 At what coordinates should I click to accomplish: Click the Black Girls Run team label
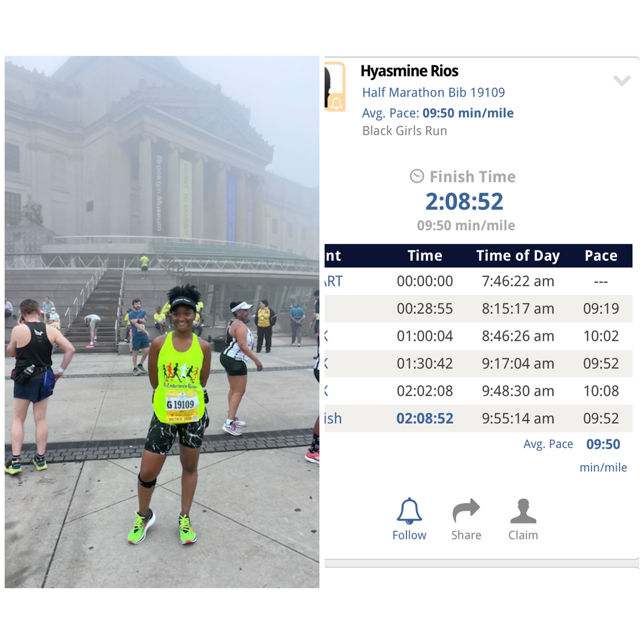[x=404, y=131]
